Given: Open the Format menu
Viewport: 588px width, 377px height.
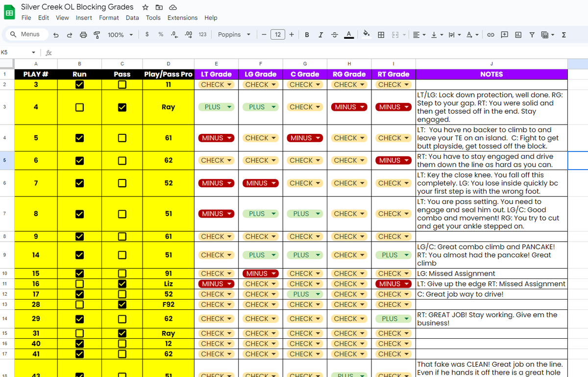Looking at the screenshot, I should pos(109,18).
